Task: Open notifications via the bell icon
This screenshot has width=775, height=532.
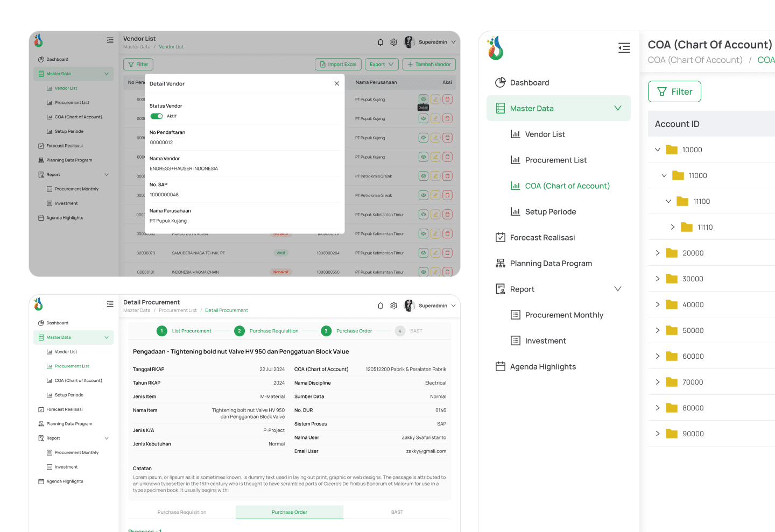Action: click(x=381, y=41)
